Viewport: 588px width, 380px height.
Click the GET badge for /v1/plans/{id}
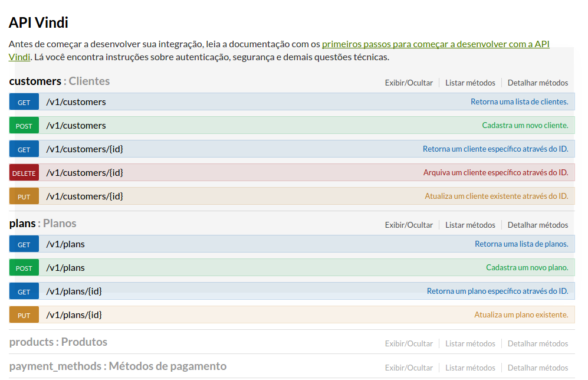pos(24,291)
